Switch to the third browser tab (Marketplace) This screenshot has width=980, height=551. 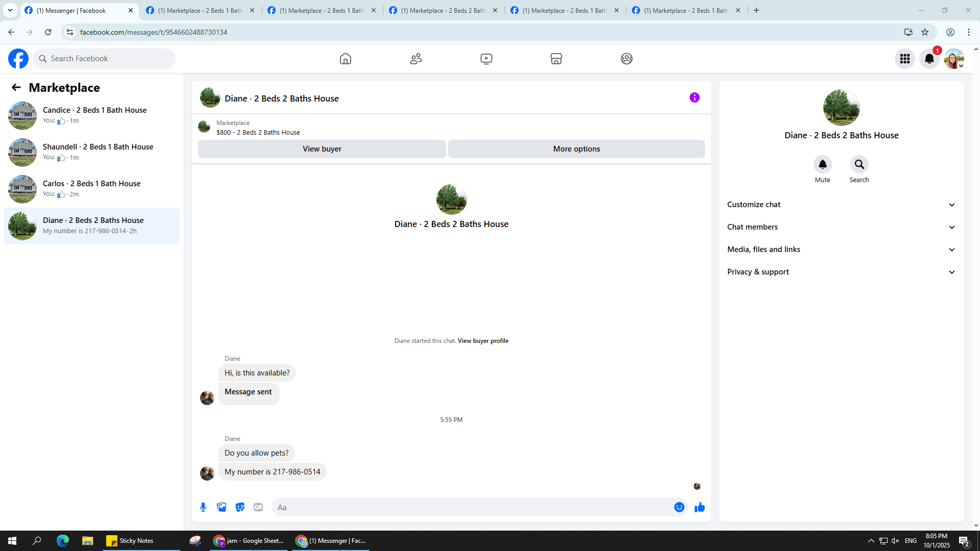click(x=322, y=10)
